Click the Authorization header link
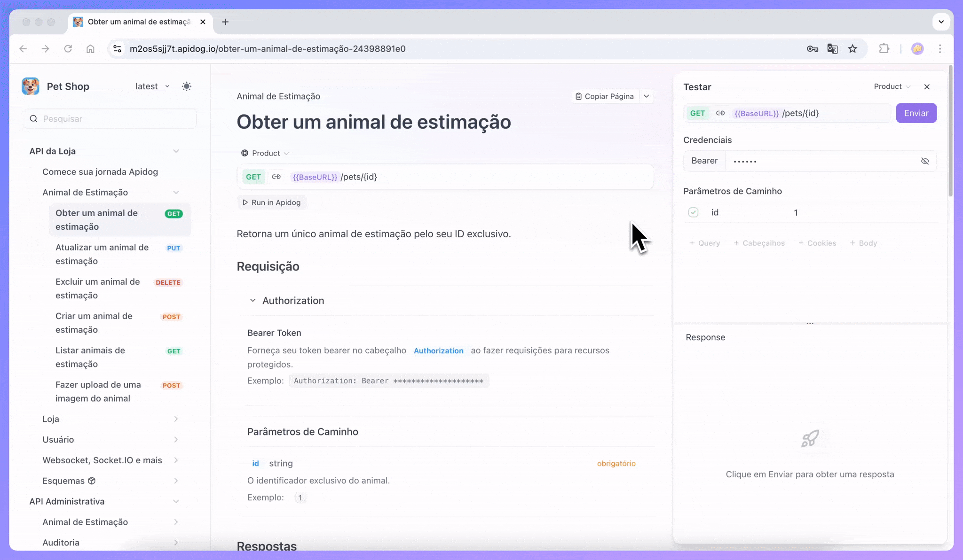This screenshot has height=560, width=963. 438,351
